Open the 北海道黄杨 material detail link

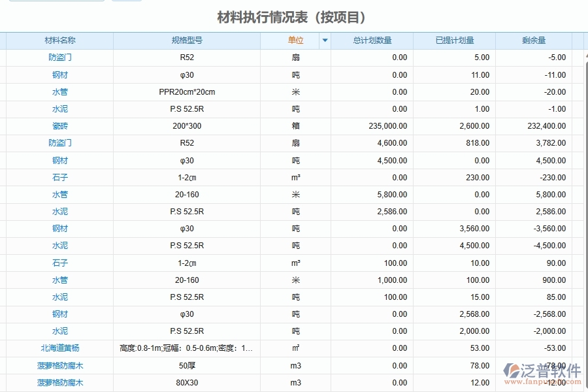coord(60,348)
